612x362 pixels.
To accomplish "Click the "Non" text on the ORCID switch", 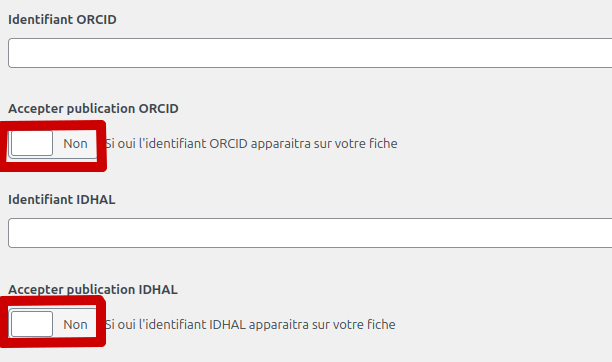I will 75,144.
